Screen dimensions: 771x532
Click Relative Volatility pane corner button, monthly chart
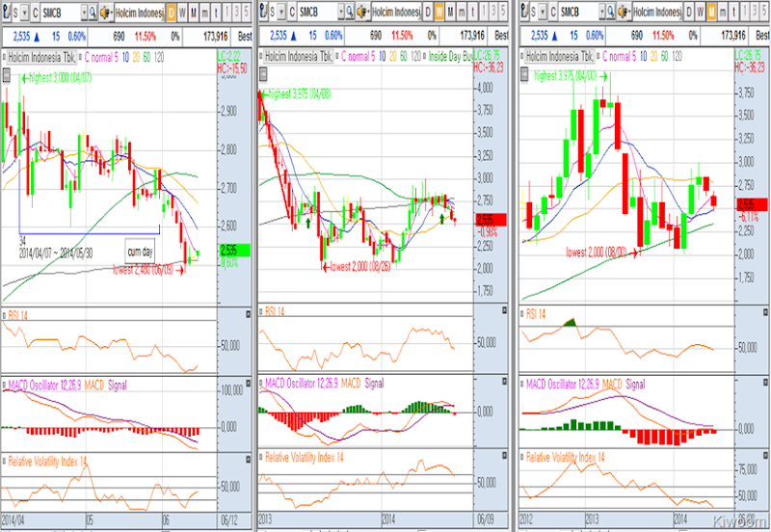[x=765, y=457]
